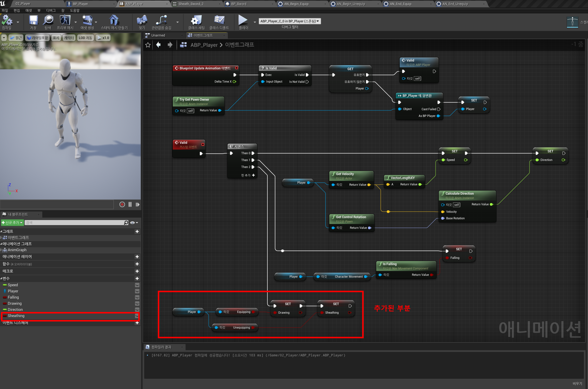Switch to the BP_Player tab
This screenshot has height=389, width=588.
[x=91, y=4]
